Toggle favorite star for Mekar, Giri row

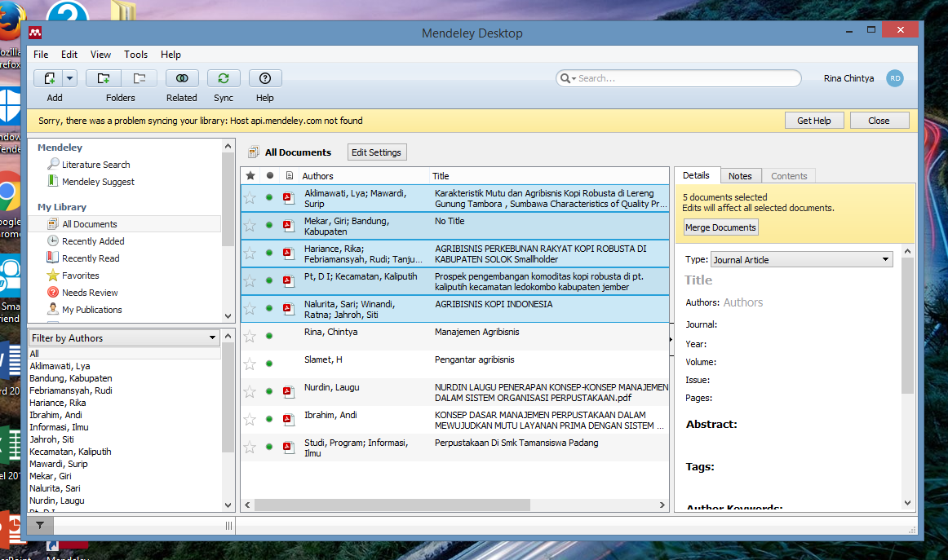coord(250,225)
